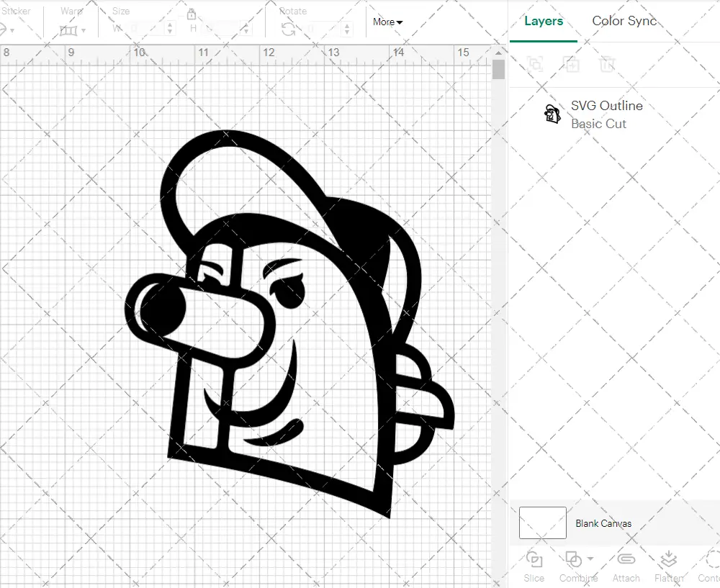Click the Blank Canvas label
720x588 pixels.
(x=603, y=523)
